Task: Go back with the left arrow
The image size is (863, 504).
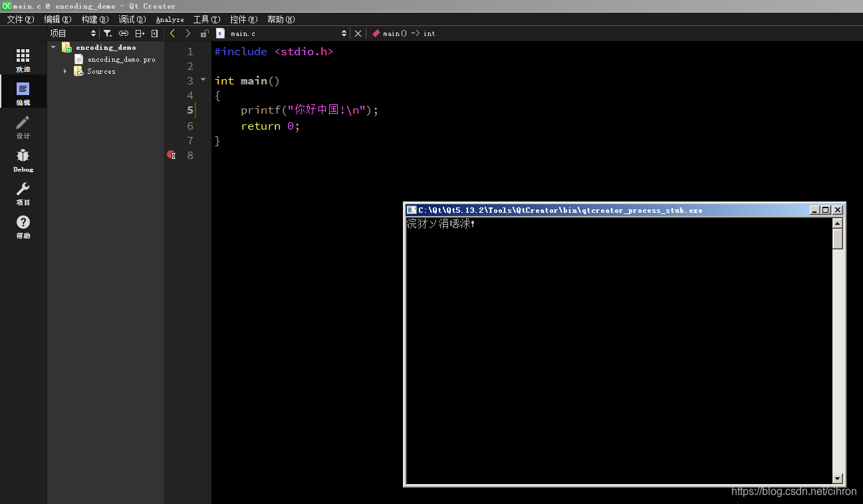Action: tap(173, 33)
